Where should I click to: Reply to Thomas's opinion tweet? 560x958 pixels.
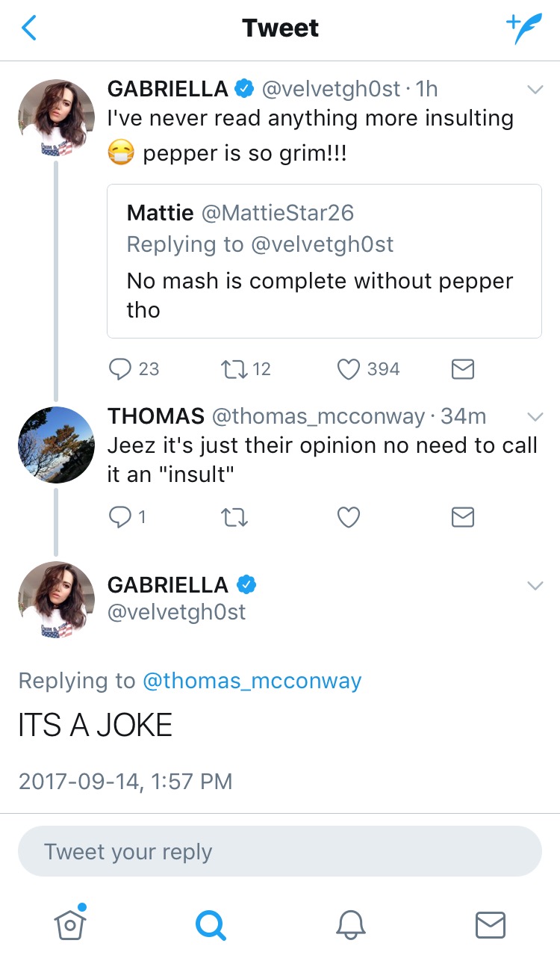(x=120, y=517)
